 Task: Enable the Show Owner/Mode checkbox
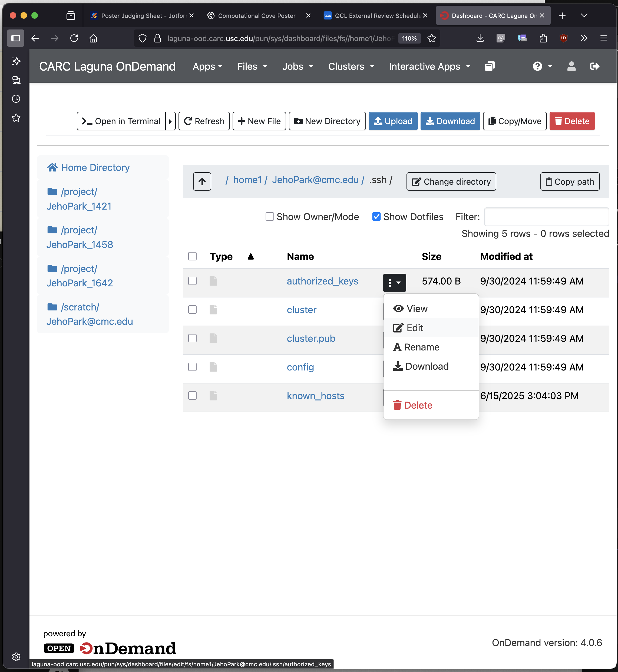pos(270,217)
